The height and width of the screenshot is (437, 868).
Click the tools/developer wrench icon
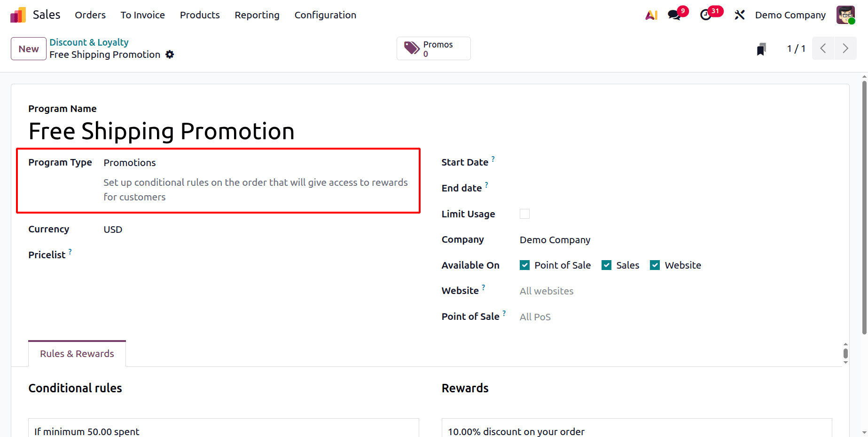click(x=739, y=15)
